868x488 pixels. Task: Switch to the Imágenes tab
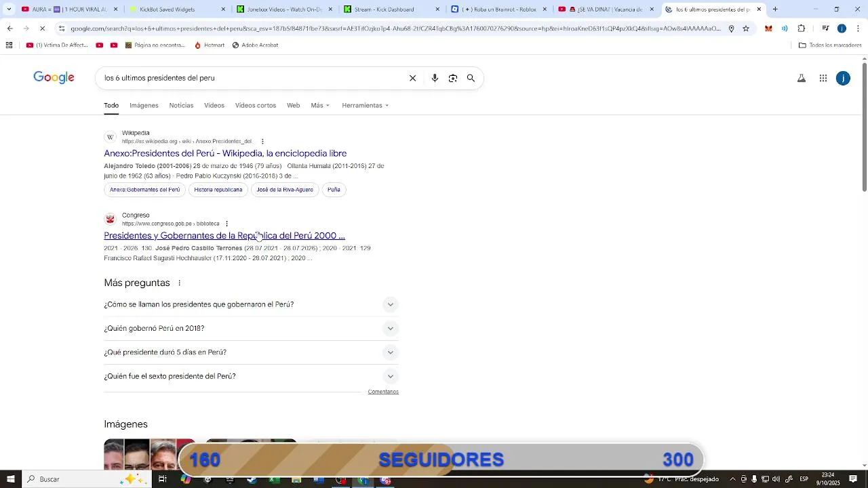point(144,105)
